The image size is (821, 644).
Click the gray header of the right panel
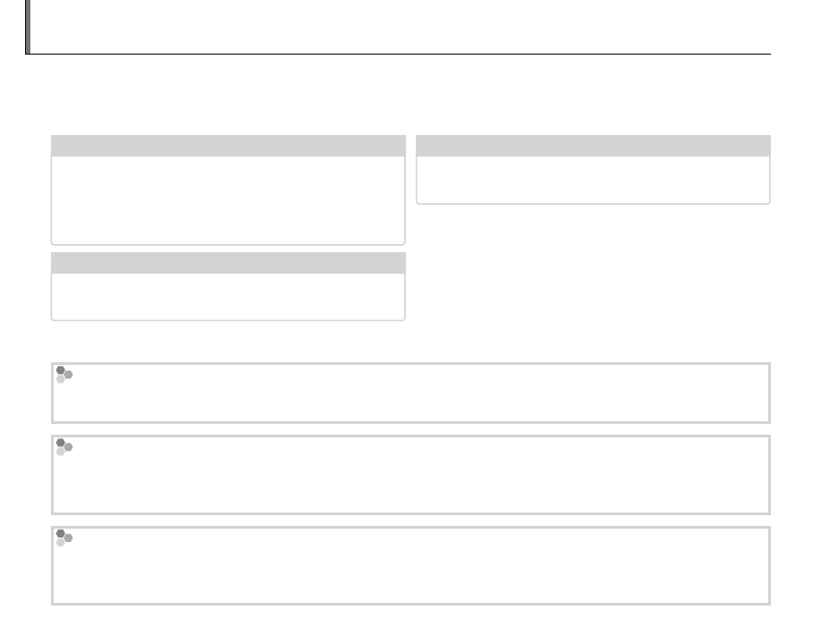[x=593, y=146]
